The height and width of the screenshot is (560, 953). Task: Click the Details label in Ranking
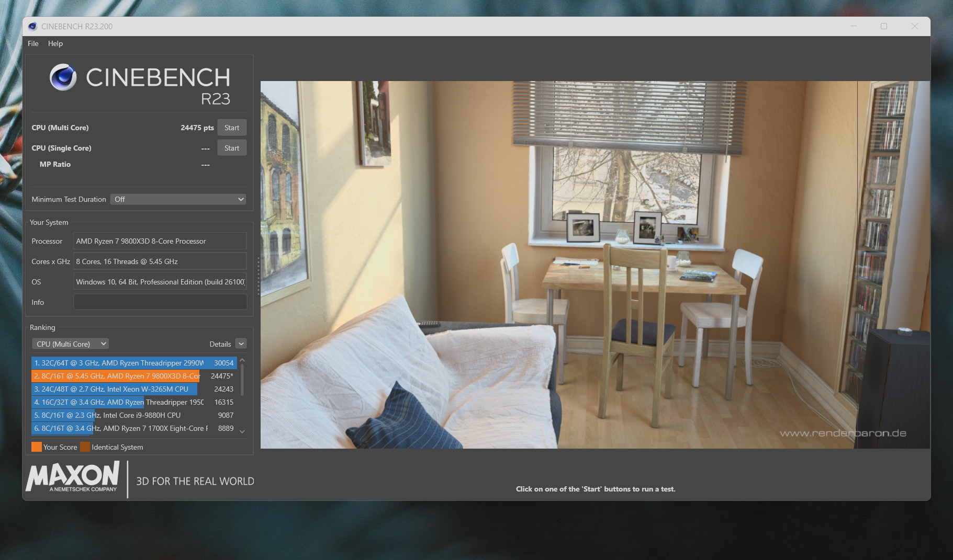click(220, 344)
